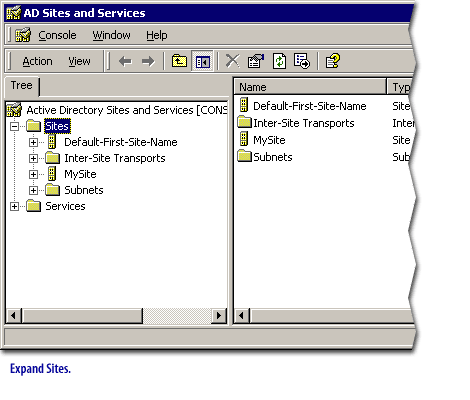
Task: Click the Inter-Site Transports folder icon in list pane
Action: pyautogui.click(x=244, y=122)
